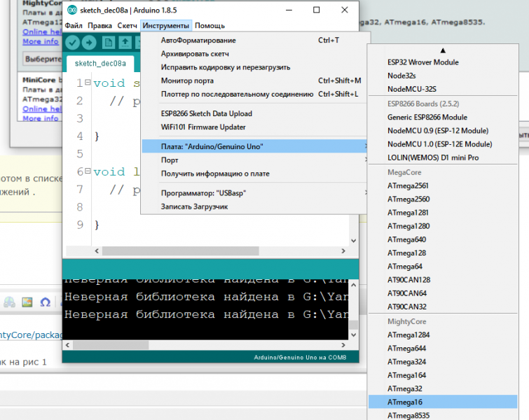Select ATmega2561 board
Viewport: 529px width, 420px height.
point(443,185)
